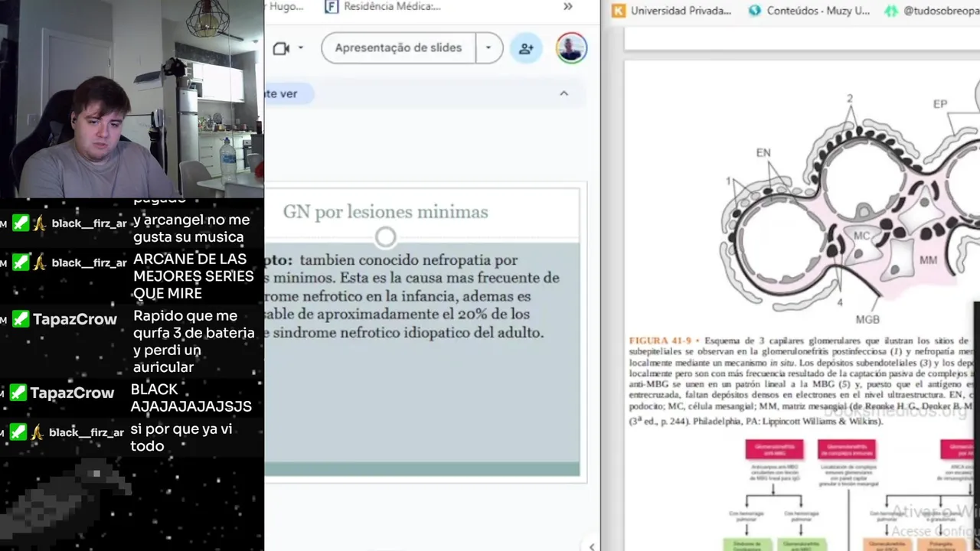The width and height of the screenshot is (980, 551).
Task: Click the streamer webcam feed
Action: pyautogui.click(x=132, y=99)
